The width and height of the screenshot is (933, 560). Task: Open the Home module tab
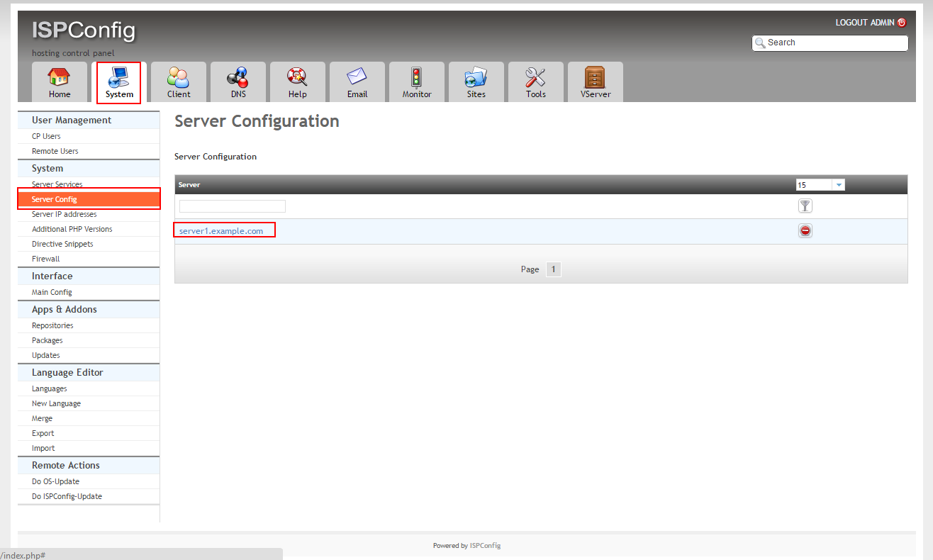(x=60, y=82)
